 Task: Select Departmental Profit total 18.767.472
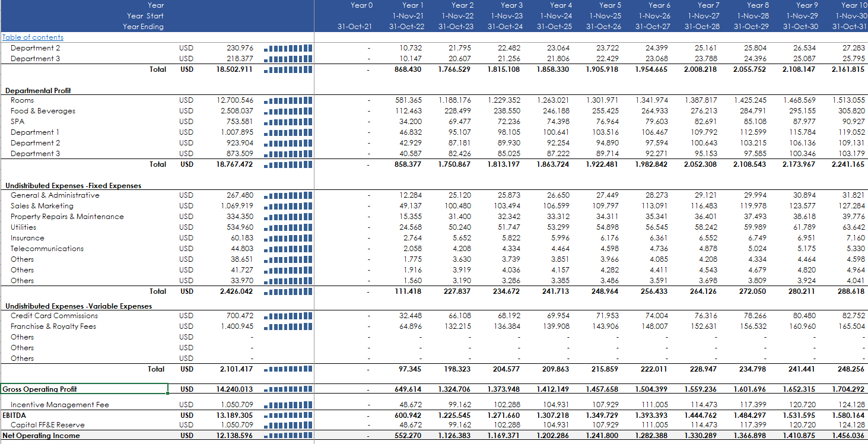point(236,164)
